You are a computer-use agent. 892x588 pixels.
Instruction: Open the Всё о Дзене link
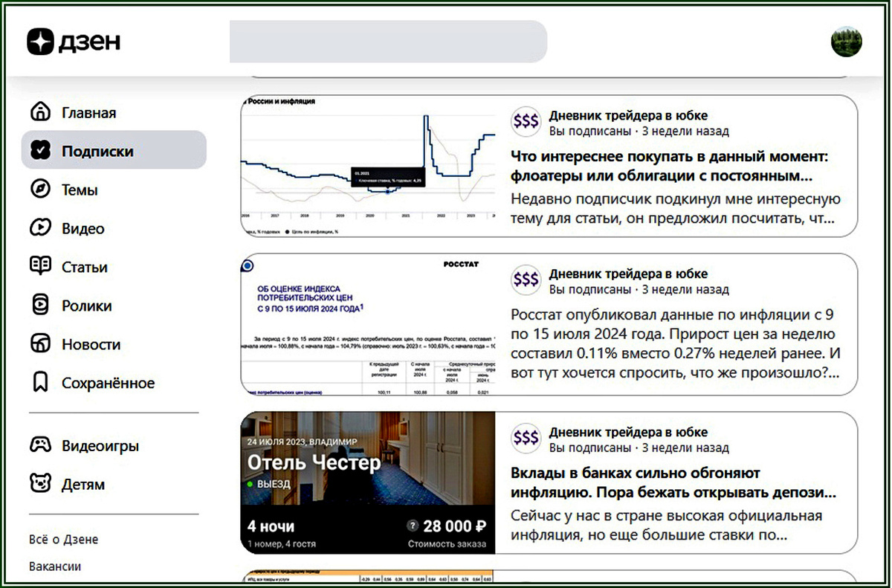64,540
